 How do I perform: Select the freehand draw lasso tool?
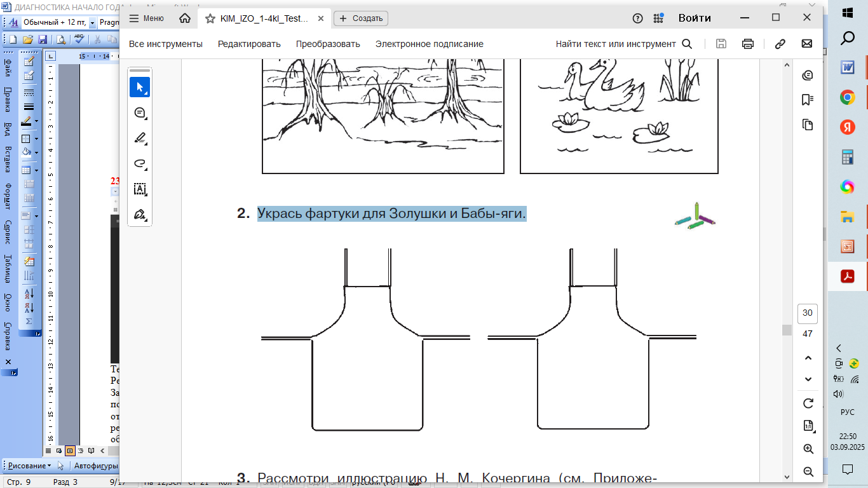pyautogui.click(x=140, y=163)
